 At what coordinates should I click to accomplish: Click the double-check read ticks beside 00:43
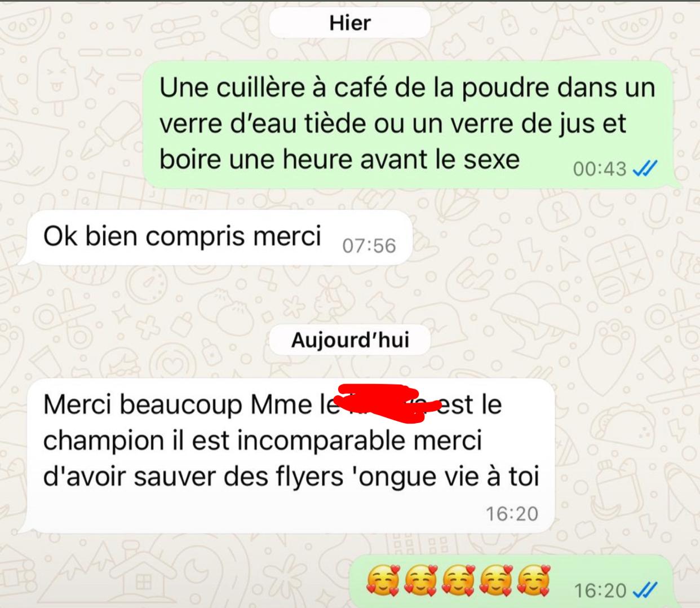click(645, 169)
